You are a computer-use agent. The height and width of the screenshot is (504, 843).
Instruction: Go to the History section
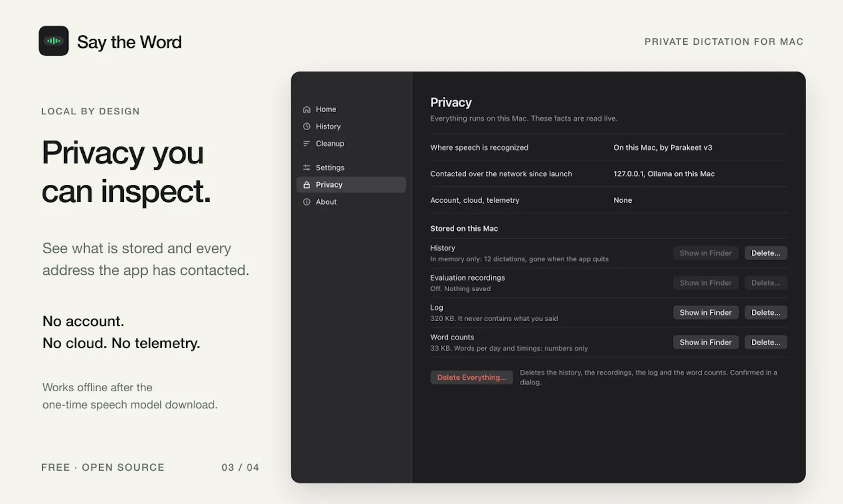tap(351, 126)
